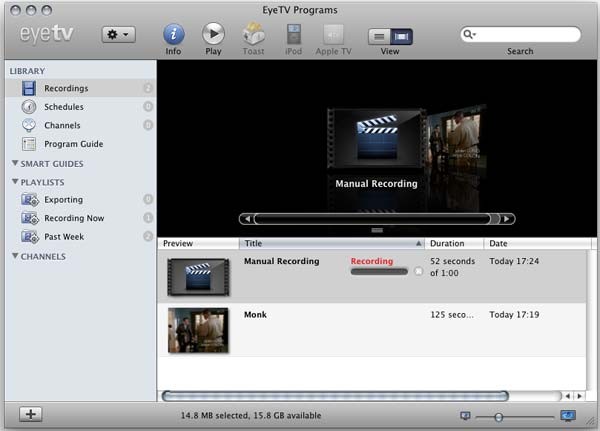
Task: Select Schedules in the Library
Action: point(80,106)
